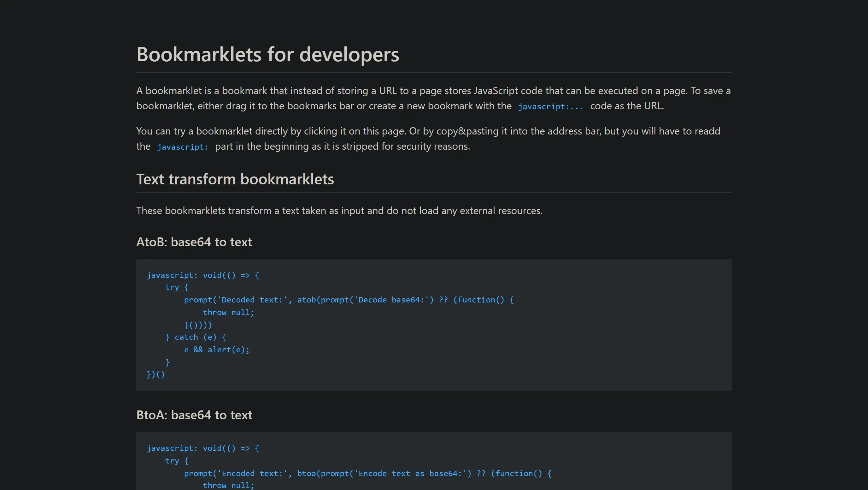Image resolution: width=868 pixels, height=490 pixels.
Task: Click "throw null;" in the AtoB code block
Action: (x=228, y=313)
